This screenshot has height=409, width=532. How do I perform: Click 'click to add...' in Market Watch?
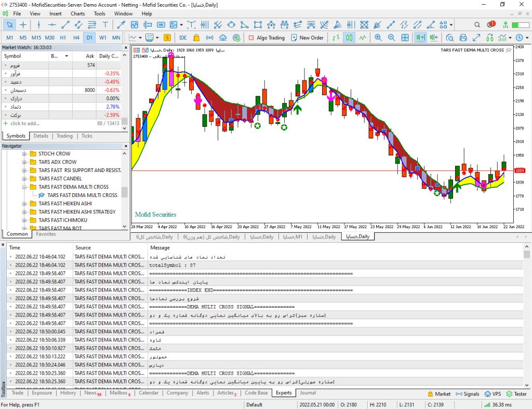pos(25,123)
